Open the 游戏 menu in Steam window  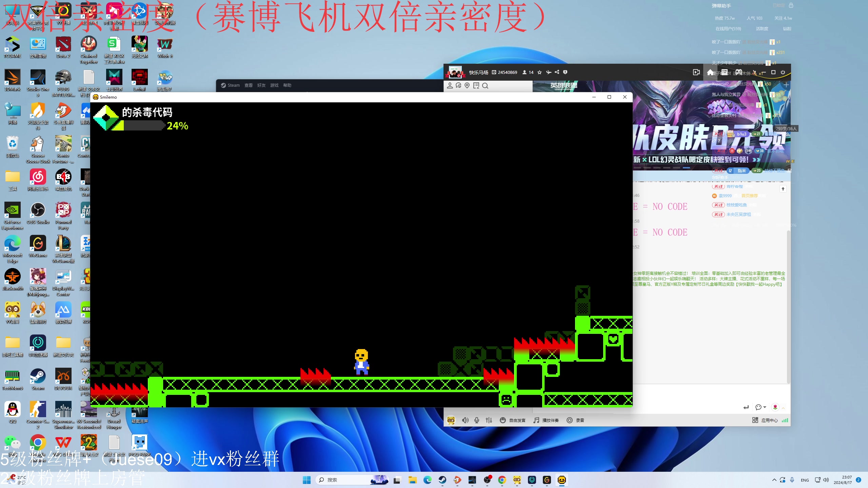point(274,85)
